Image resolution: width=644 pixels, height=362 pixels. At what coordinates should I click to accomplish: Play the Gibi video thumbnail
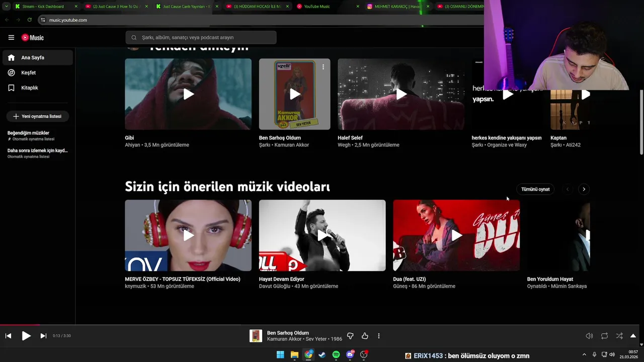point(188,94)
